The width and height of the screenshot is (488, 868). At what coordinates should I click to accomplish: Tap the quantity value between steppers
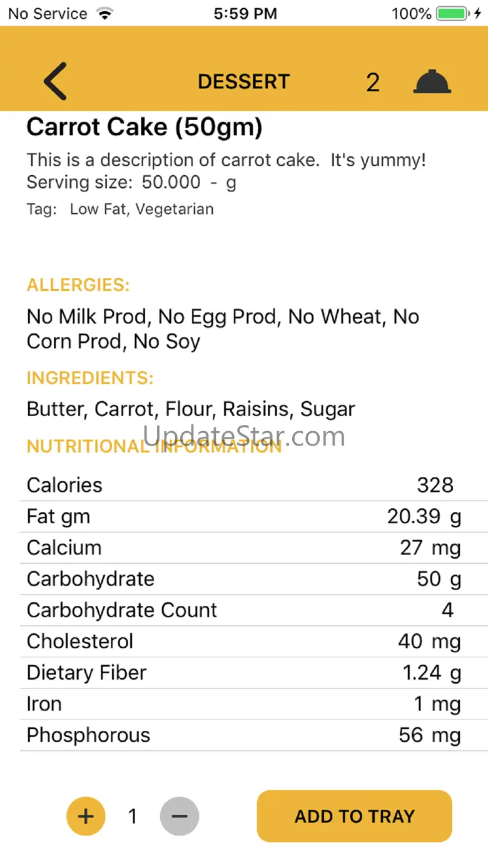click(133, 816)
